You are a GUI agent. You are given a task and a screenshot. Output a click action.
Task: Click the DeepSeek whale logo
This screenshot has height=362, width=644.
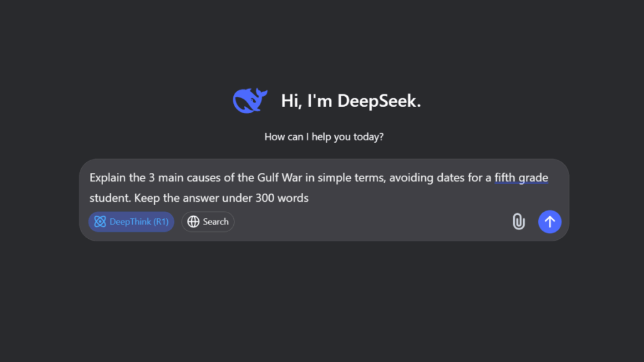click(x=250, y=101)
